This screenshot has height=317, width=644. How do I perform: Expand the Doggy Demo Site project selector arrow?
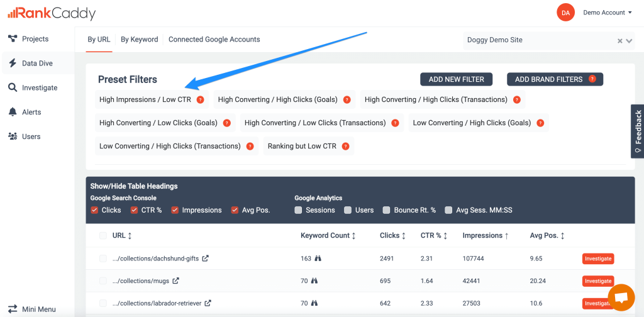[629, 41]
